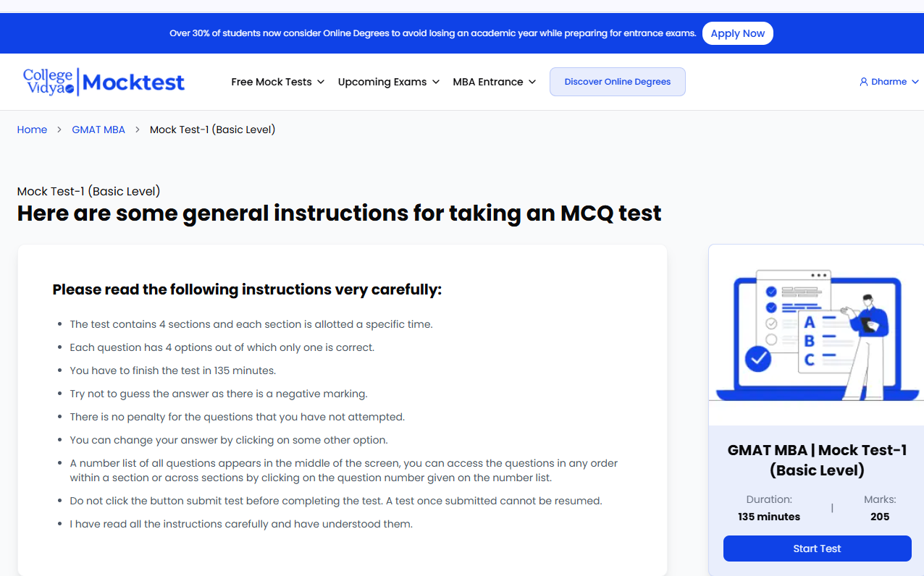Viewport: 924px width, 576px height.
Task: Click the College Vidya Mocktest logo
Action: (x=104, y=82)
